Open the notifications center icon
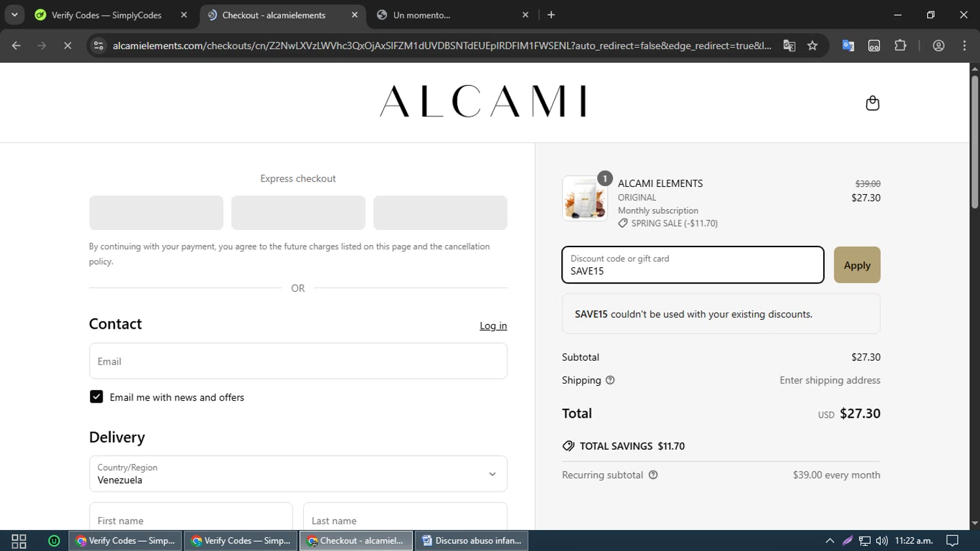 tap(953, 541)
